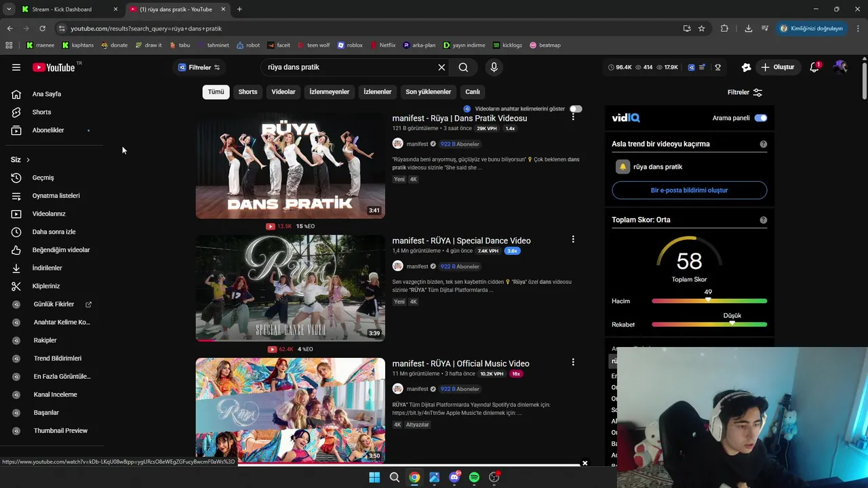The image size is (868, 488).
Task: Toggle the Arama paneli switch
Action: pos(761,118)
